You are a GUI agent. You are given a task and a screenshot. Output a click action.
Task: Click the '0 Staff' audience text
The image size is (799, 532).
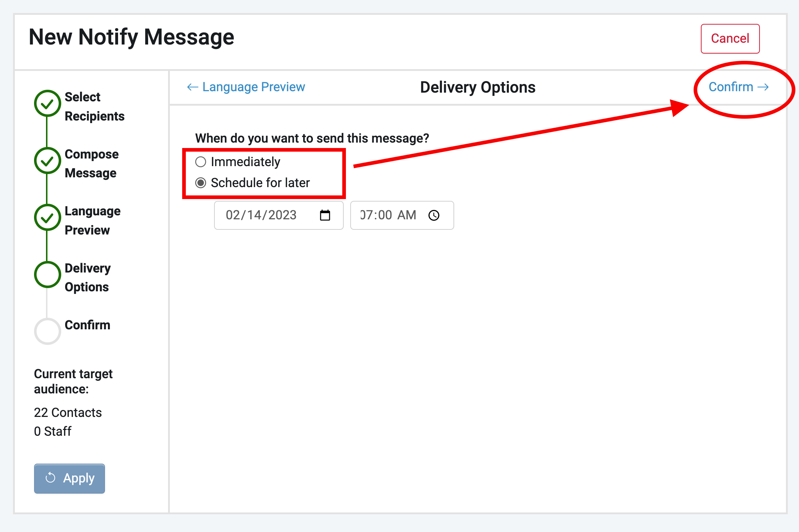point(53,431)
